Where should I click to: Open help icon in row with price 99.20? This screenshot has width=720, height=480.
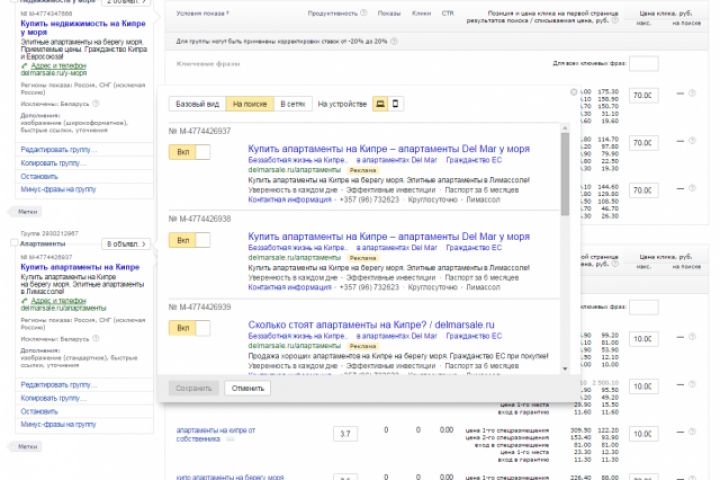pyautogui.click(x=692, y=337)
